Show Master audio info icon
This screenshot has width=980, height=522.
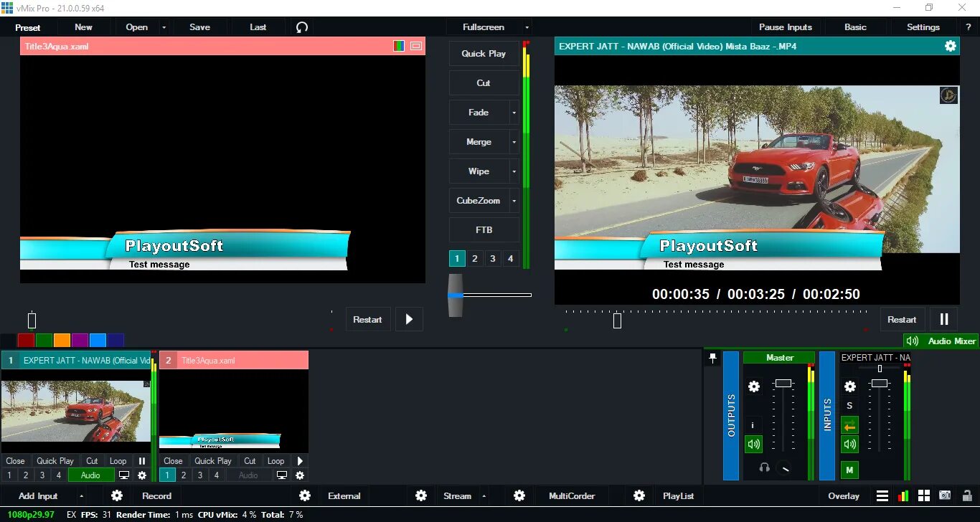[753, 425]
